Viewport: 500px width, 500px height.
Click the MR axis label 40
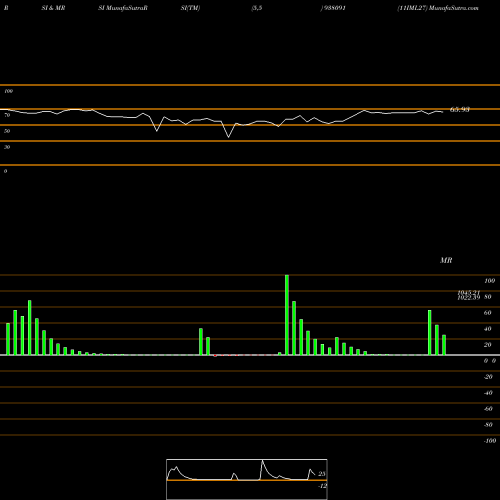[x=488, y=329]
